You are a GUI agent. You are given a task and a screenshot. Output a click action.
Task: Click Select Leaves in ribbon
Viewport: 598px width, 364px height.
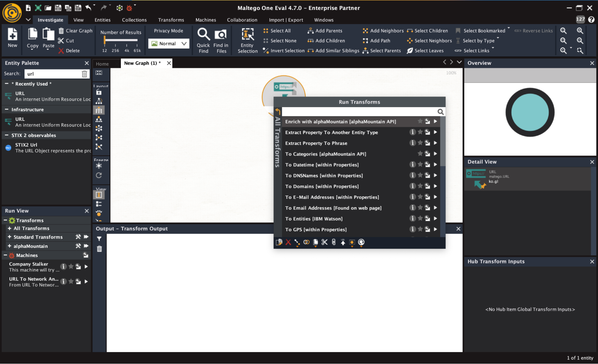coord(425,51)
